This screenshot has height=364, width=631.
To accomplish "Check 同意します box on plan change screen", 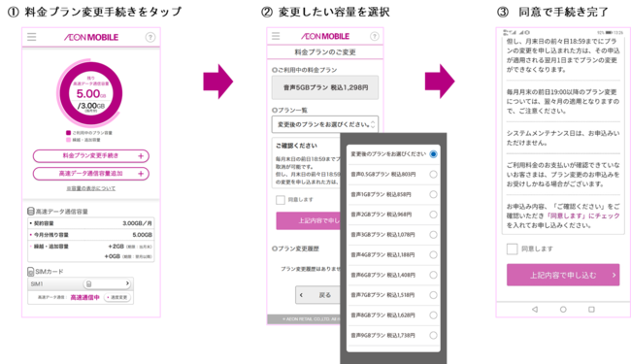I will click(281, 200).
